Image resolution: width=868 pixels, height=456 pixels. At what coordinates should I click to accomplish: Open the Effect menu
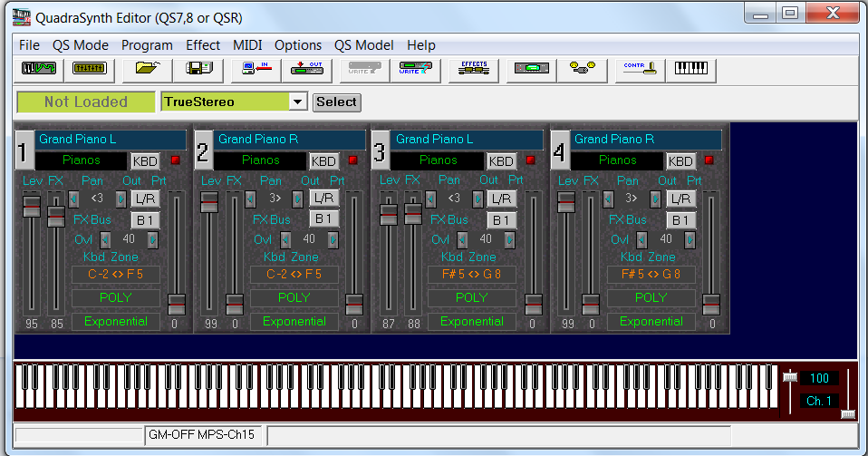coord(202,45)
